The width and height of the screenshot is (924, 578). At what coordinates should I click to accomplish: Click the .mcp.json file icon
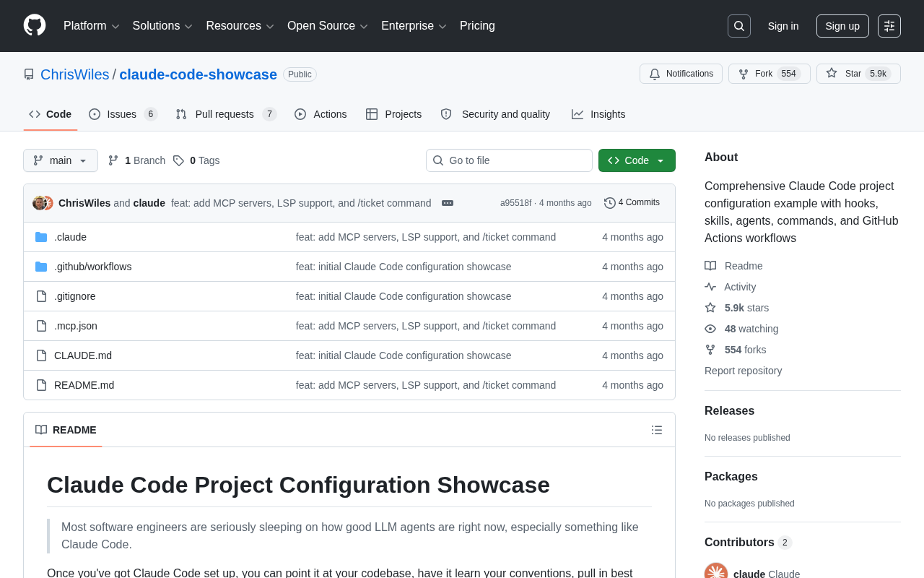point(41,326)
